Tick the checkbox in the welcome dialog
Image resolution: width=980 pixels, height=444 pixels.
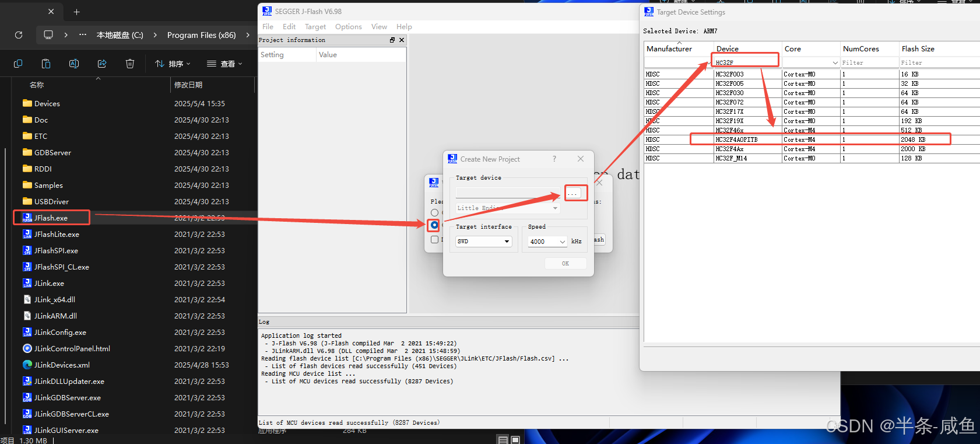(434, 240)
